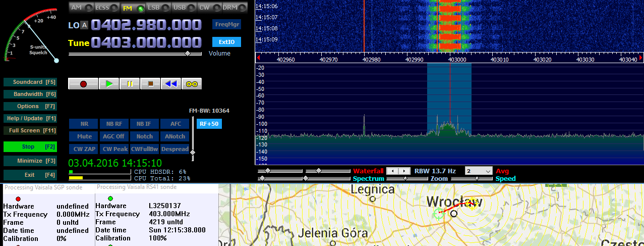644x246 pixels.
Task: Select CW demodulation mode
Action: [x=210, y=8]
